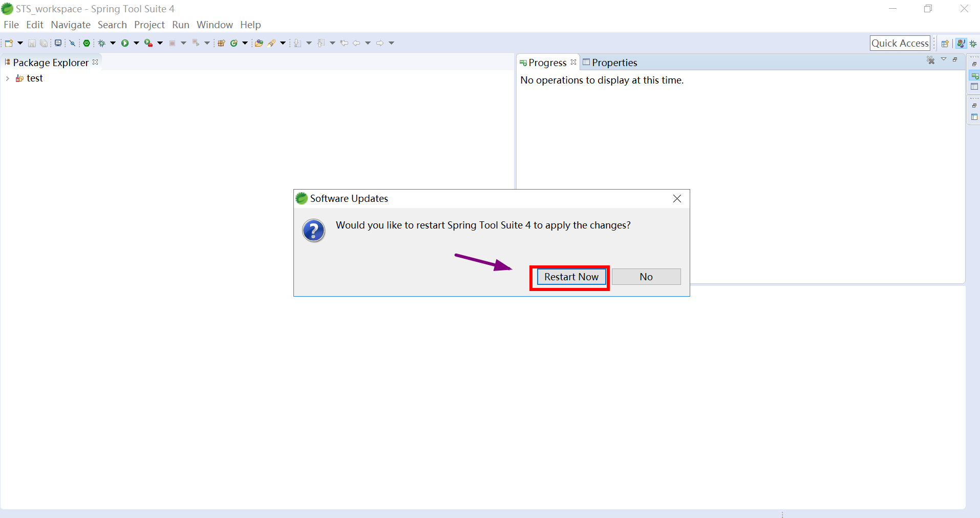The image size is (980, 518).
Task: Click the Restart Now button
Action: (x=571, y=277)
